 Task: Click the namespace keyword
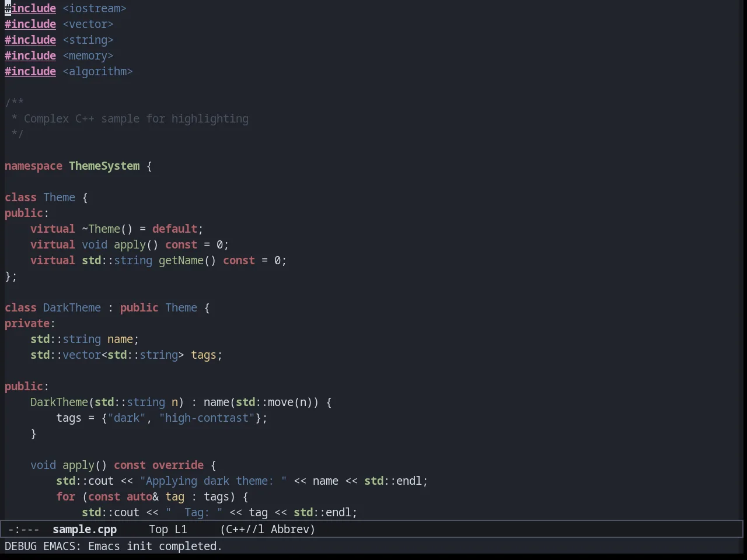[33, 166]
